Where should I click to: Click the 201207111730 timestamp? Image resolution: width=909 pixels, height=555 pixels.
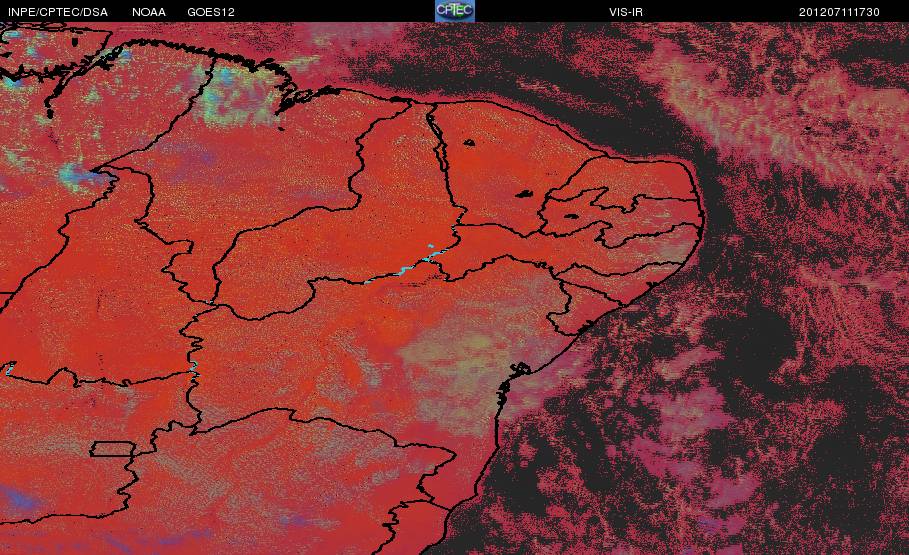839,12
